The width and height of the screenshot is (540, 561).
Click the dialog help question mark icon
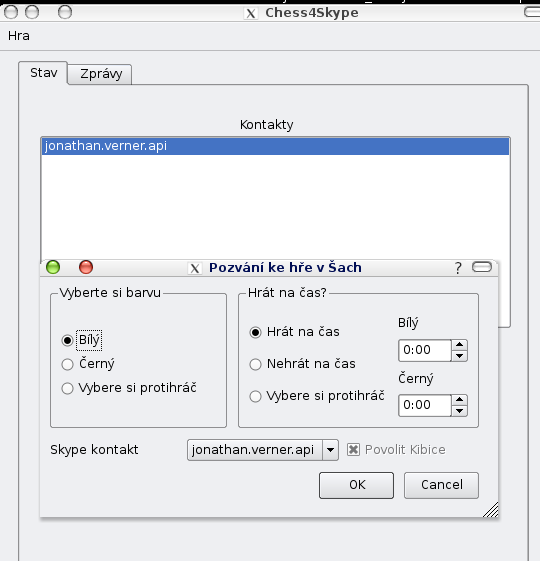pyautogui.click(x=458, y=268)
